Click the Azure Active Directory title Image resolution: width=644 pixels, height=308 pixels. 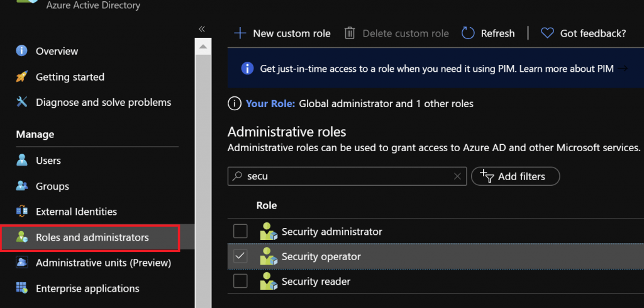pyautogui.click(x=93, y=5)
